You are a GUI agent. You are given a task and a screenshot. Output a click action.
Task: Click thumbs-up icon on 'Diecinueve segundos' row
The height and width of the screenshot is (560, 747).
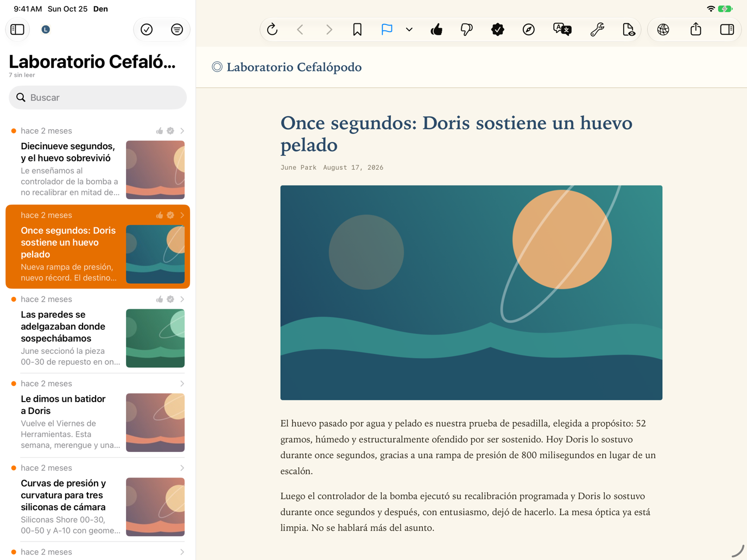point(160,131)
